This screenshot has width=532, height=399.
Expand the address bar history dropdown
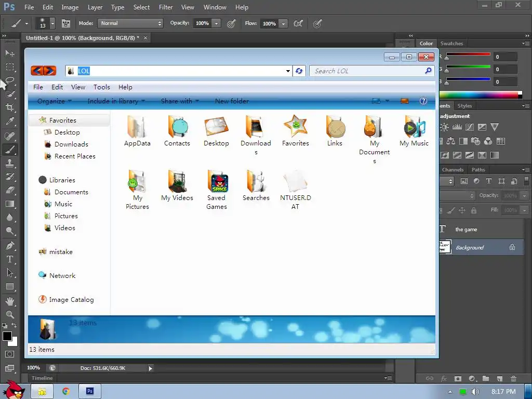coord(288,71)
